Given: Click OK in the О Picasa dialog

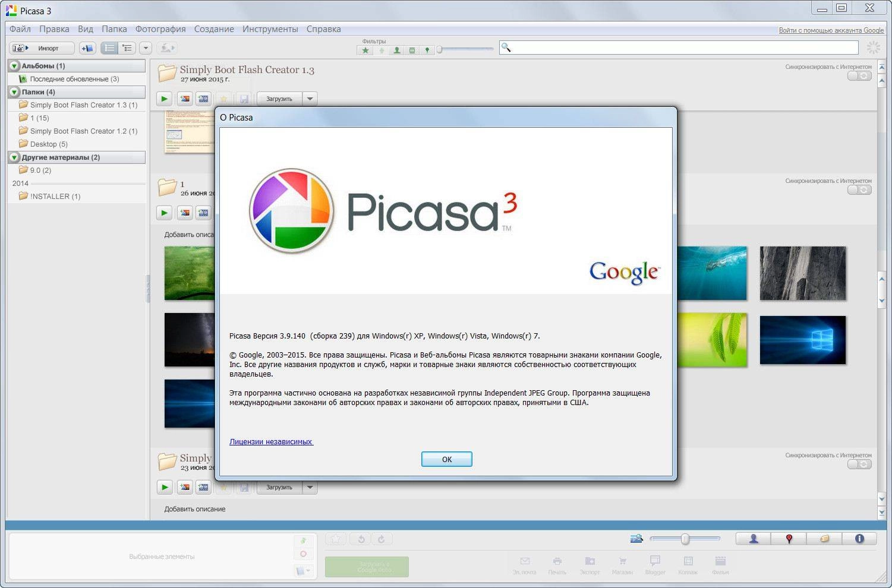Looking at the screenshot, I should tap(447, 459).
